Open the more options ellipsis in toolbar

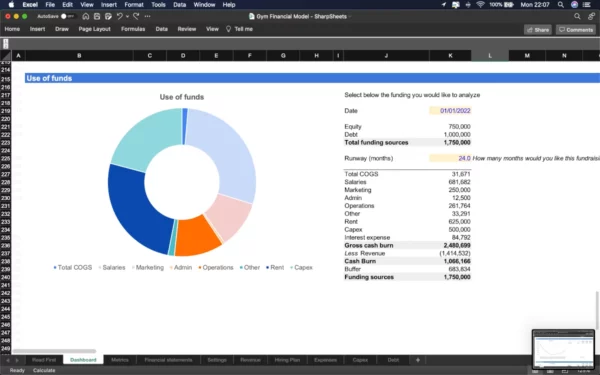(148, 16)
